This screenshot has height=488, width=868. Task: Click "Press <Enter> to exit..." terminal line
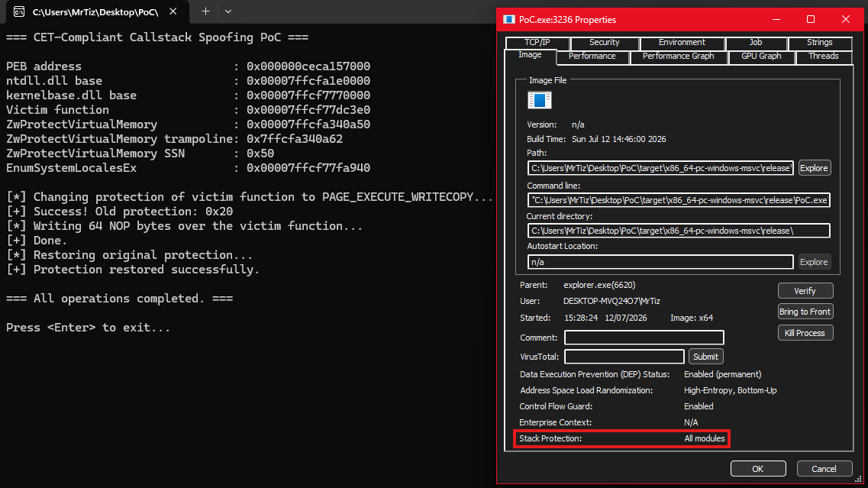click(88, 328)
